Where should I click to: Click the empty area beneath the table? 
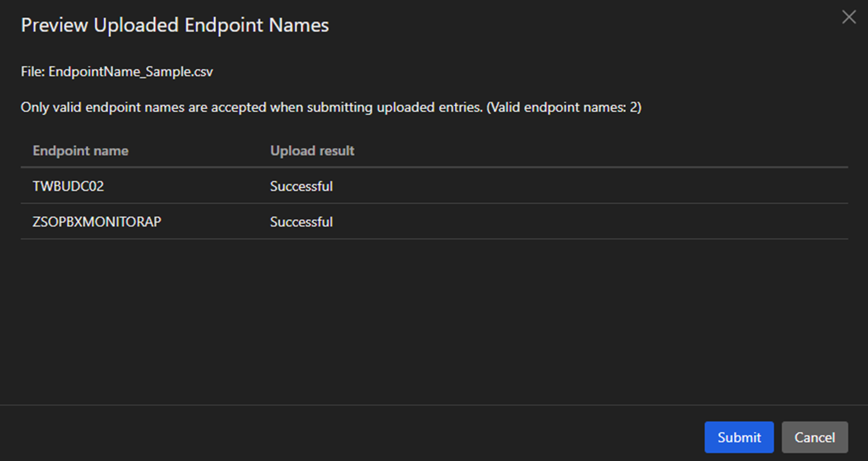(x=434, y=317)
